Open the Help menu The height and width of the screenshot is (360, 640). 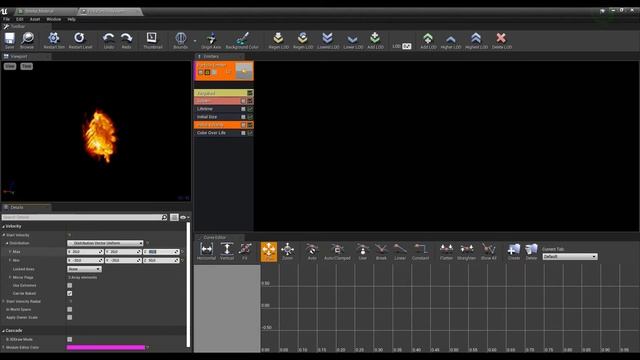tap(71, 19)
